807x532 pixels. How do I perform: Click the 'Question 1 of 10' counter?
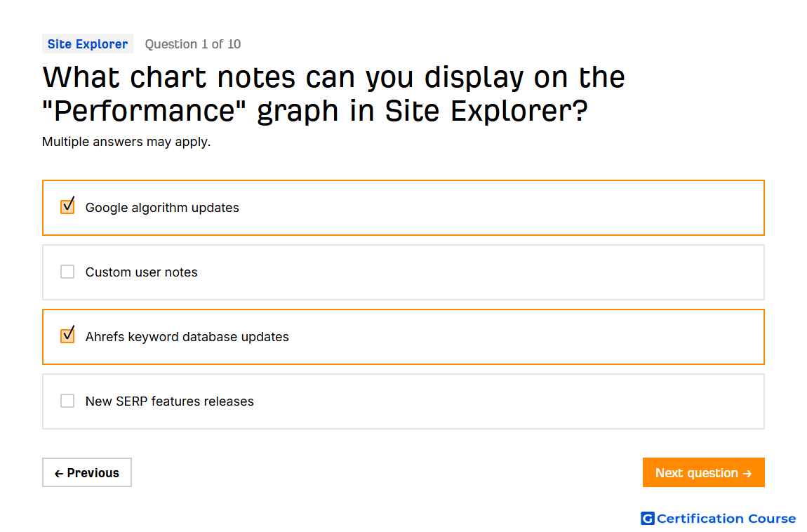pos(192,44)
